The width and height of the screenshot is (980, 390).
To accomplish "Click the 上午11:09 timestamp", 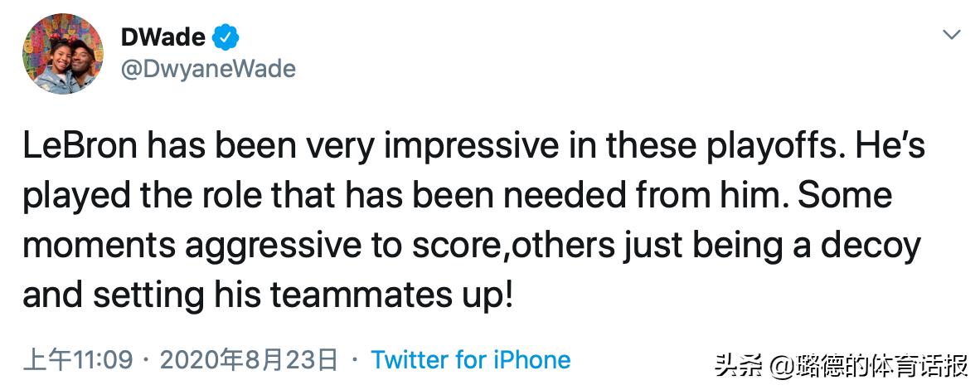I will [x=78, y=360].
